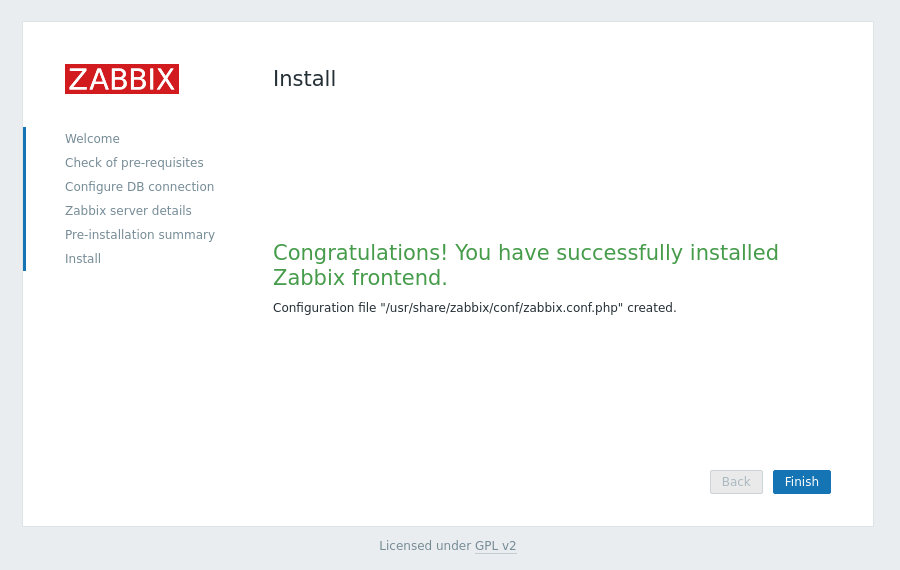Viewport: 900px width, 570px height.
Task: Click 'Configuration file' label text
Action: pyautogui.click(x=324, y=308)
